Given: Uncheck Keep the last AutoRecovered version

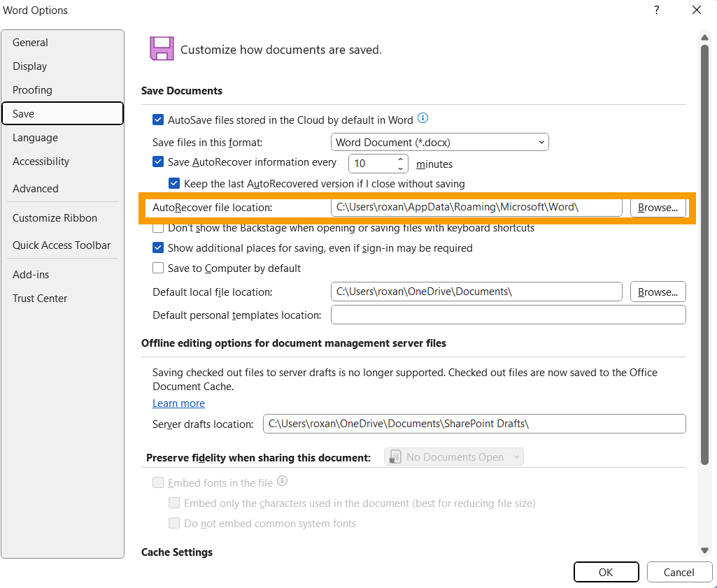Looking at the screenshot, I should pos(174,184).
